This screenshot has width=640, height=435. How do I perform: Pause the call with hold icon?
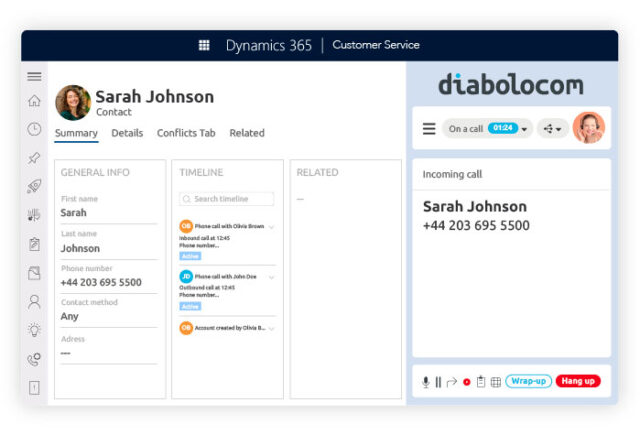[438, 382]
